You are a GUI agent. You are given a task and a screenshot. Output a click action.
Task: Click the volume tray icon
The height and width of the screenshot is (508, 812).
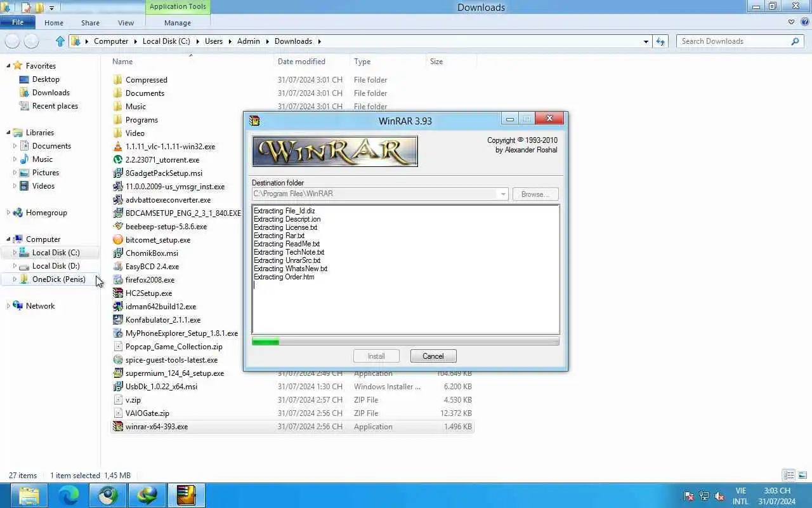[719, 496]
